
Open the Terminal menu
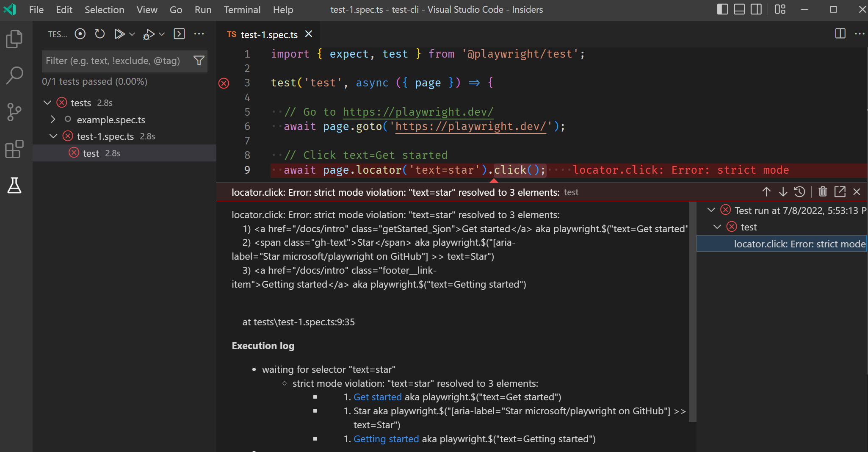(x=242, y=9)
